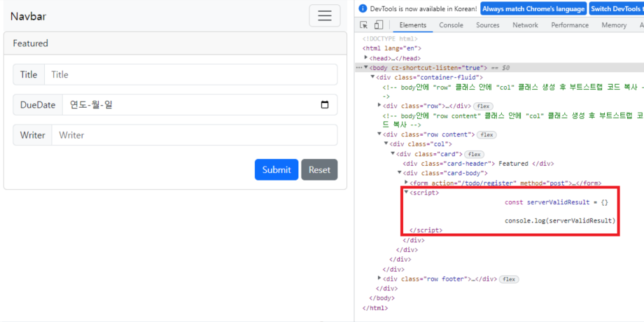Expand the row footer div node
The image size is (644, 322).
click(x=379, y=279)
